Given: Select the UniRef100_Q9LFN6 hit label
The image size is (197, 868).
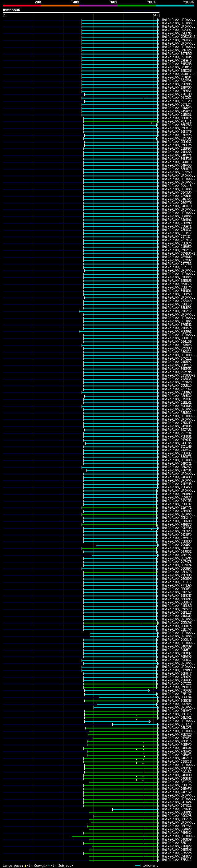Looking at the screenshot, I should (177, 34).
